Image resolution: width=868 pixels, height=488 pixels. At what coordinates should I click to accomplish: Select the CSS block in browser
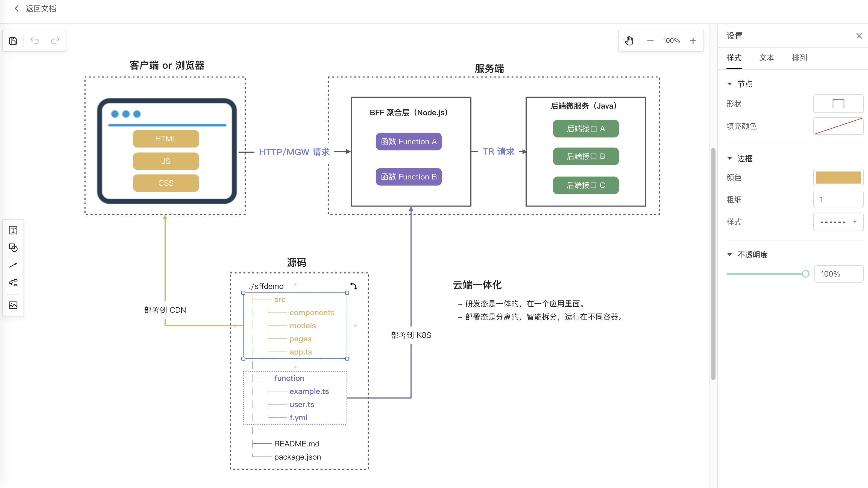tap(166, 183)
